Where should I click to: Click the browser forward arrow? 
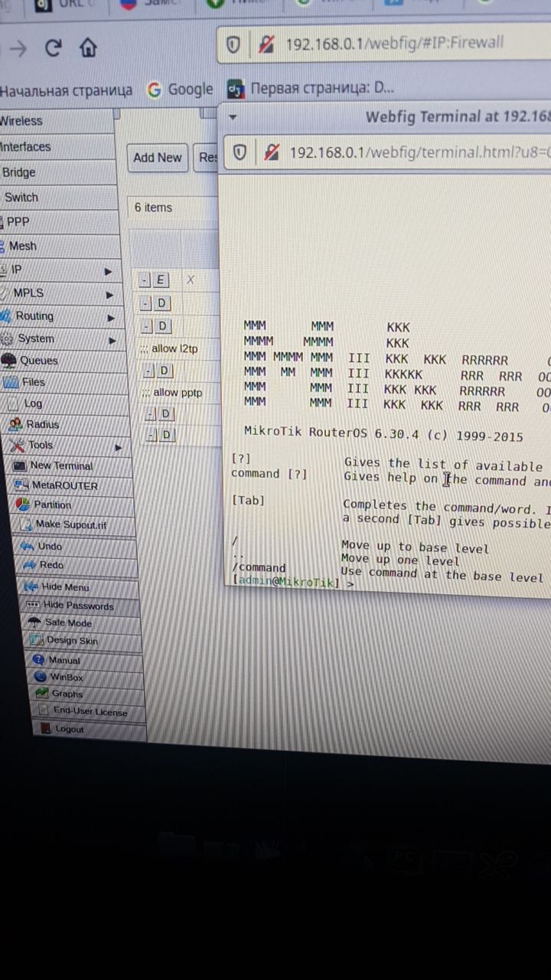pyautogui.click(x=18, y=49)
